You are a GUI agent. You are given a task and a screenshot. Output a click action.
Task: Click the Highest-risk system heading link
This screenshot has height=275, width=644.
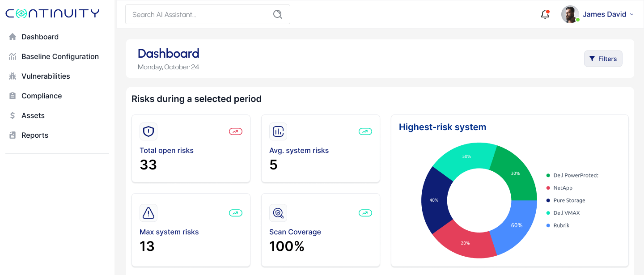pyautogui.click(x=442, y=127)
